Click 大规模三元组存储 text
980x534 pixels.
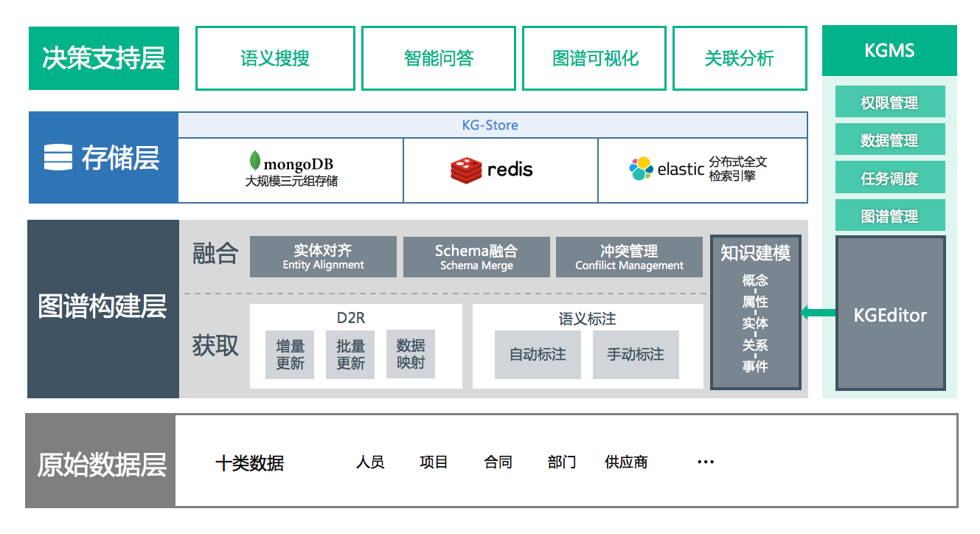click(x=292, y=181)
